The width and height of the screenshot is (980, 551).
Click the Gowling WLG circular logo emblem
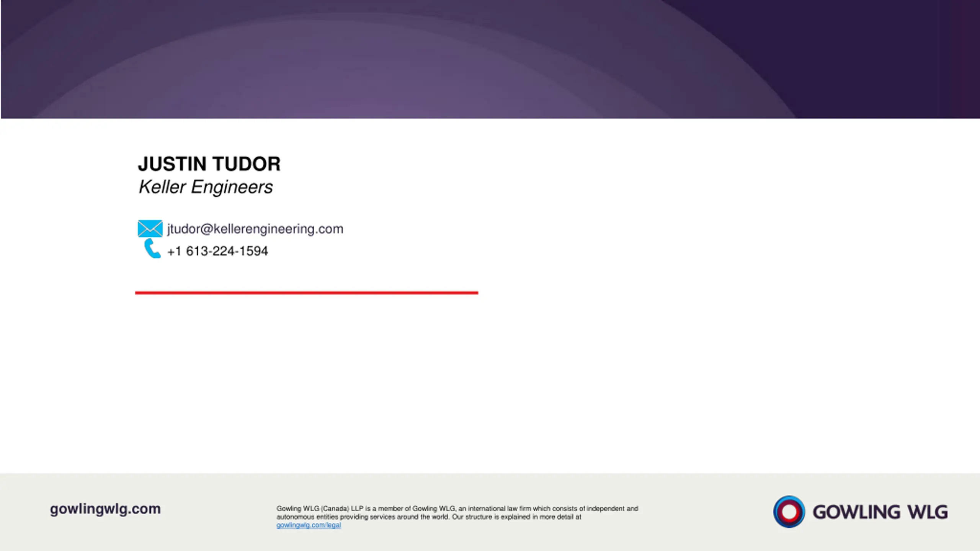pyautogui.click(x=789, y=512)
